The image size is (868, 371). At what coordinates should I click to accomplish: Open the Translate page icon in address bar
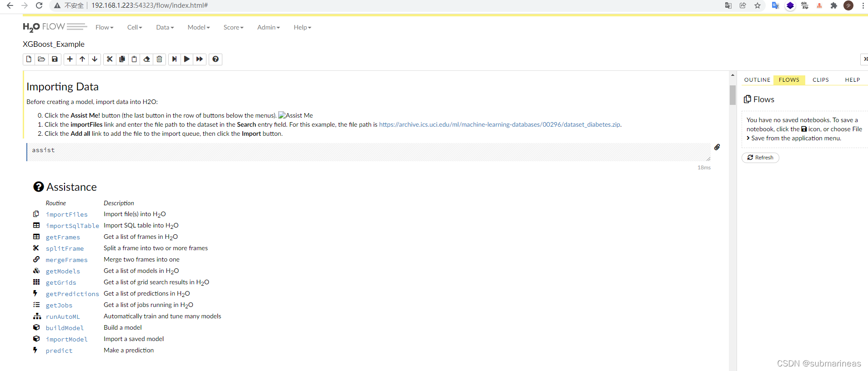pyautogui.click(x=728, y=5)
